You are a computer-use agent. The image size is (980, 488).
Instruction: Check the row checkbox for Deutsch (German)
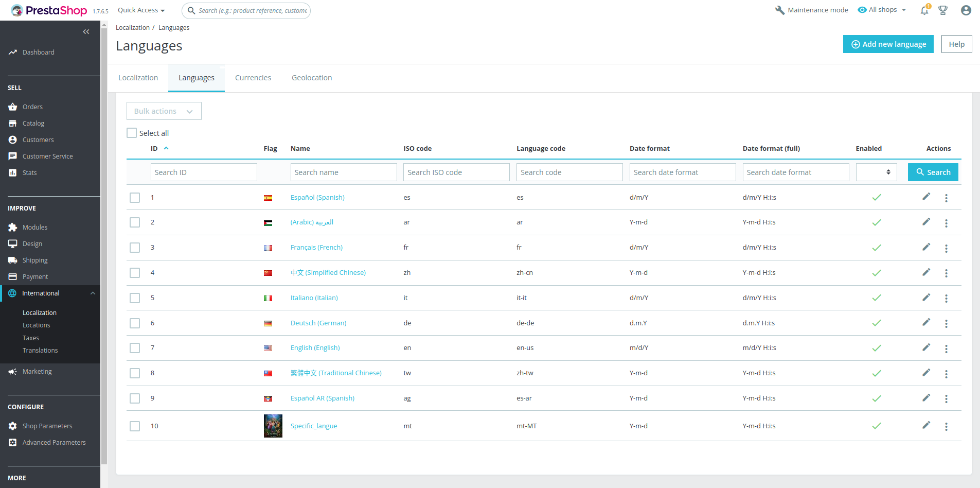[x=135, y=323]
